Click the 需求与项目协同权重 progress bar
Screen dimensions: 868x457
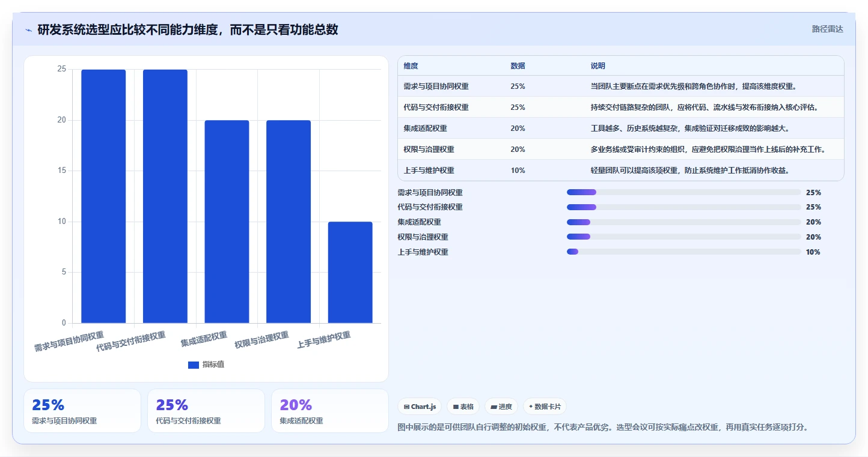[684, 192]
